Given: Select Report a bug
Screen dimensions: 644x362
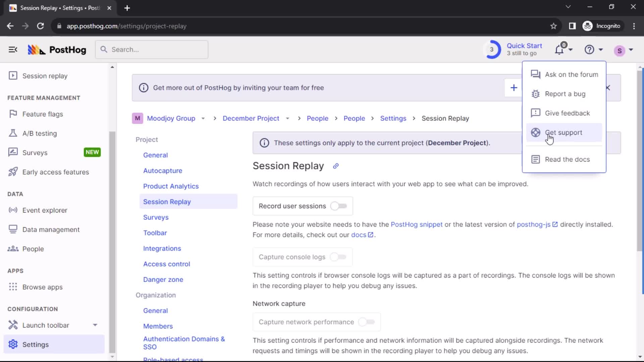Looking at the screenshot, I should 564,94.
